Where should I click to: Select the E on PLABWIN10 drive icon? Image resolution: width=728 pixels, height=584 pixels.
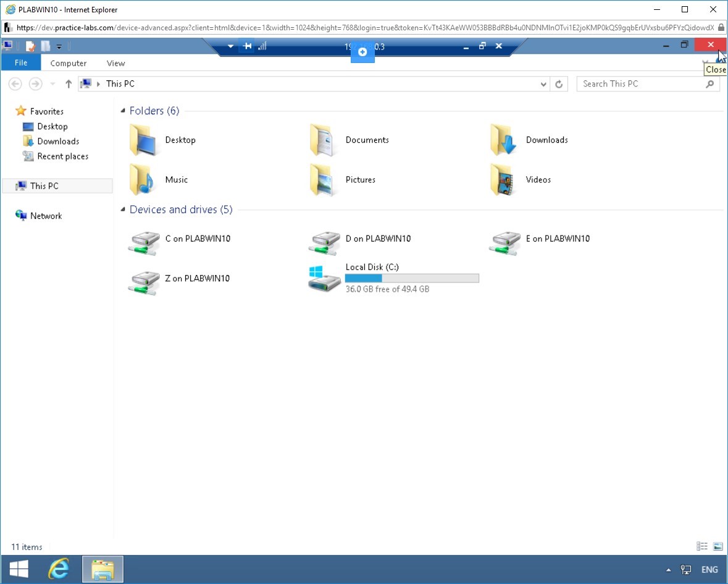504,243
